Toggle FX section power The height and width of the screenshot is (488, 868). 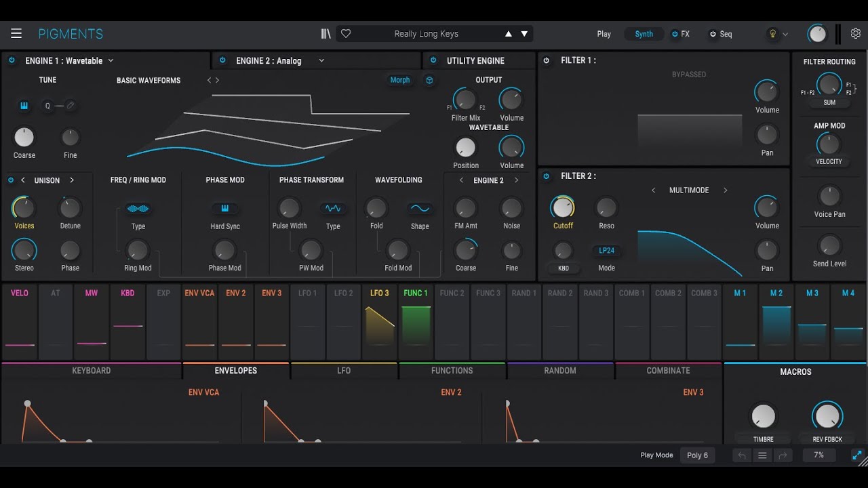675,34
